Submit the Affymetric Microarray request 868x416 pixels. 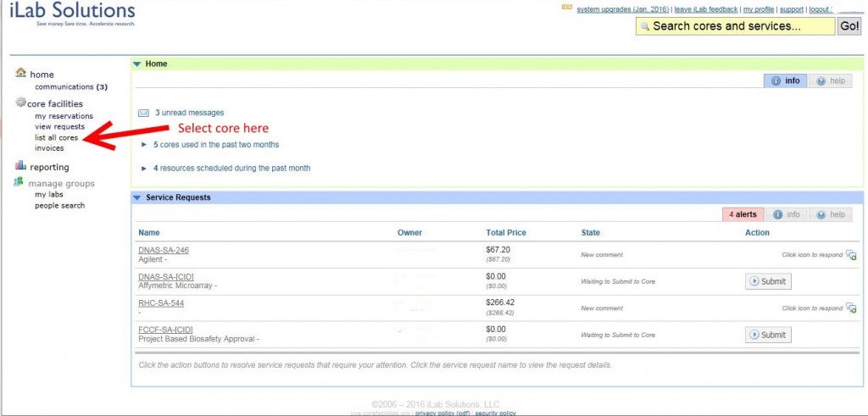(x=768, y=281)
